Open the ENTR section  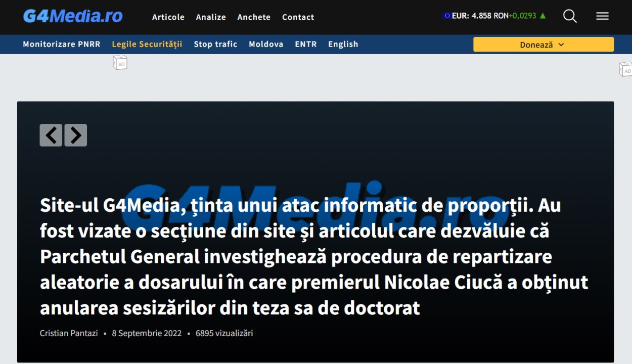coord(306,44)
